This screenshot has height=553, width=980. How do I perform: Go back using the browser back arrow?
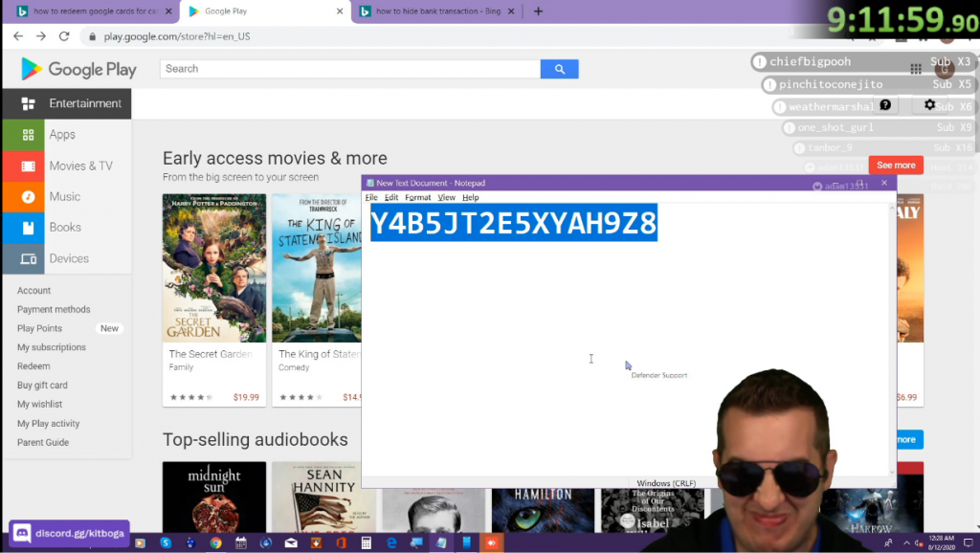pyautogui.click(x=18, y=36)
